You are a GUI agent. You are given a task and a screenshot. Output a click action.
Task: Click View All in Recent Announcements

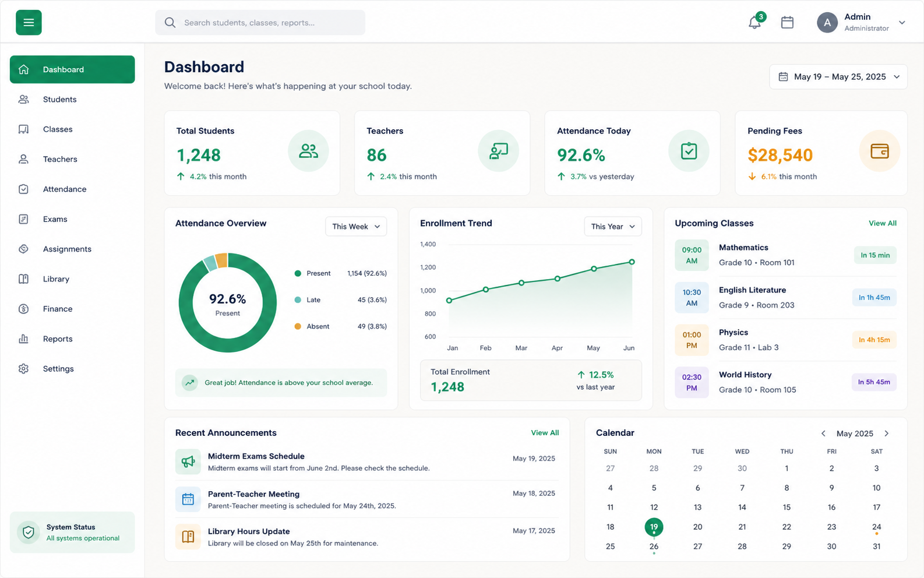click(545, 433)
